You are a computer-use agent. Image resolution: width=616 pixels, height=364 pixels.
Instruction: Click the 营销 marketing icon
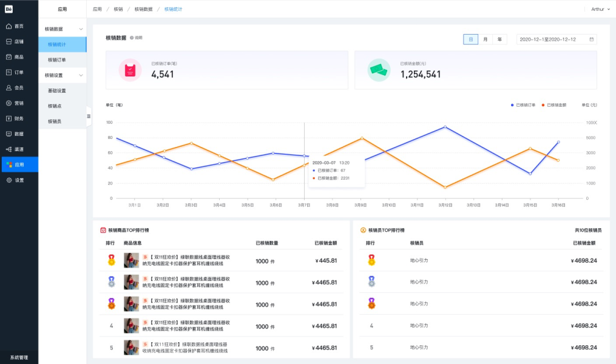[x=9, y=103]
